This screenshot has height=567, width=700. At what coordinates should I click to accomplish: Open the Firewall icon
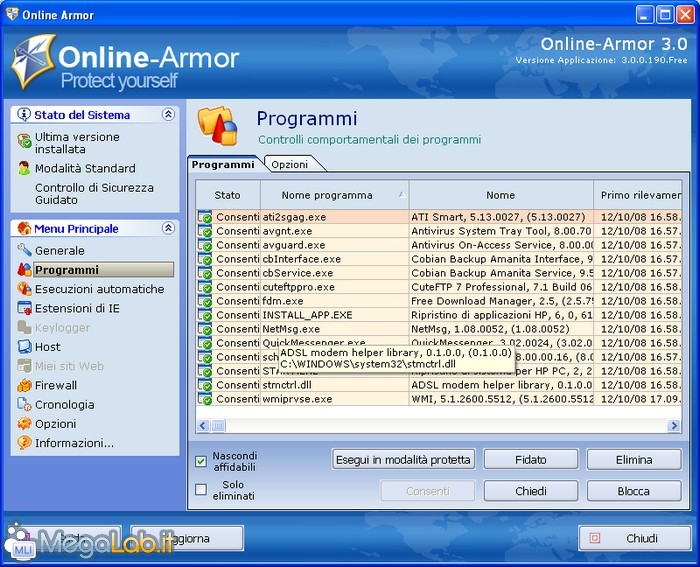tap(25, 386)
